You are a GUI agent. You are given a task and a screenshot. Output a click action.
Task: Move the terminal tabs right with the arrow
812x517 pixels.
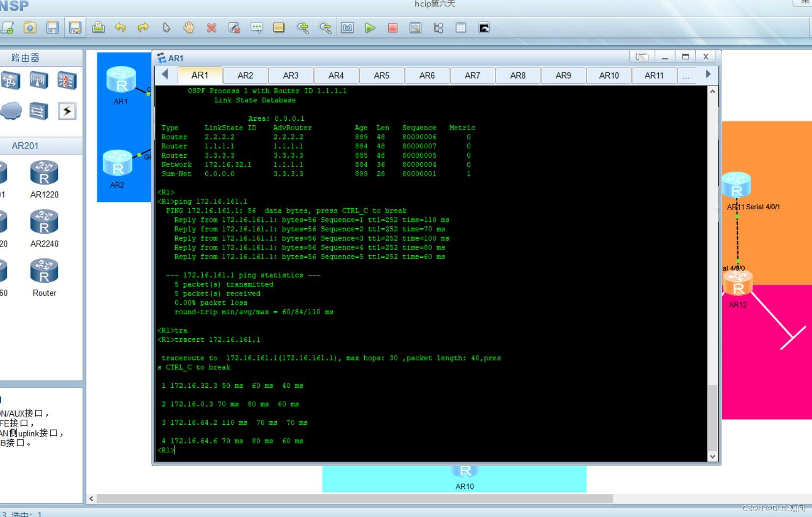[708, 75]
